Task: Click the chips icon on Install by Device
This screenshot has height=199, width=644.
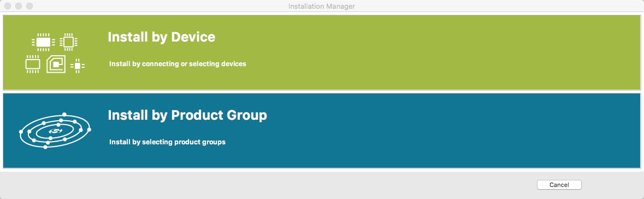Action: 55,54
